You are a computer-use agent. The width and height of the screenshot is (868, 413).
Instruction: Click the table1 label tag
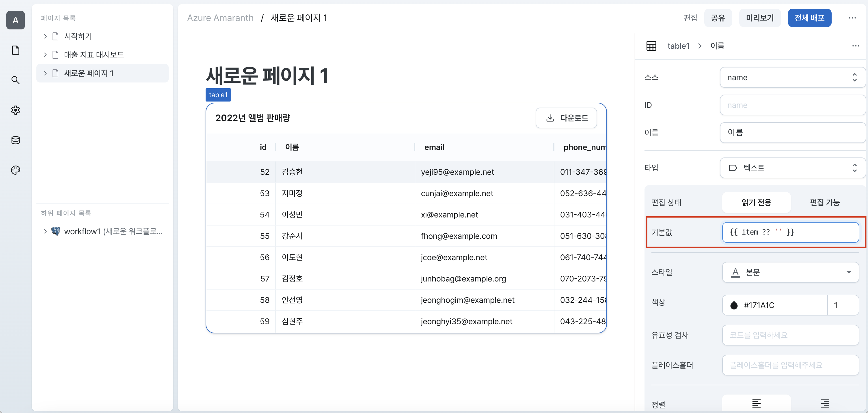[x=218, y=95]
